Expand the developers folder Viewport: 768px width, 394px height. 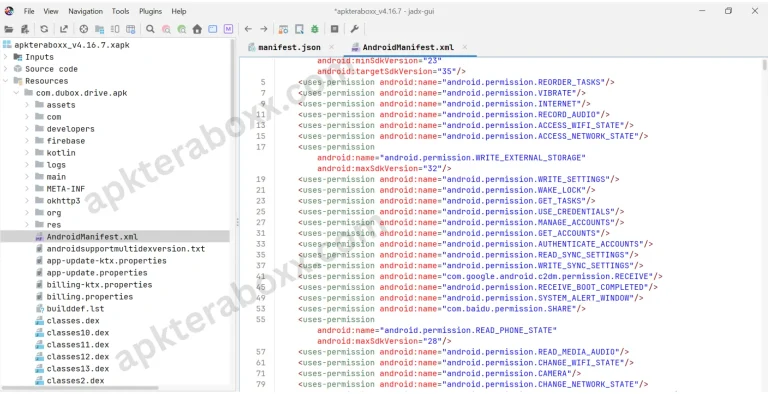click(x=27, y=129)
